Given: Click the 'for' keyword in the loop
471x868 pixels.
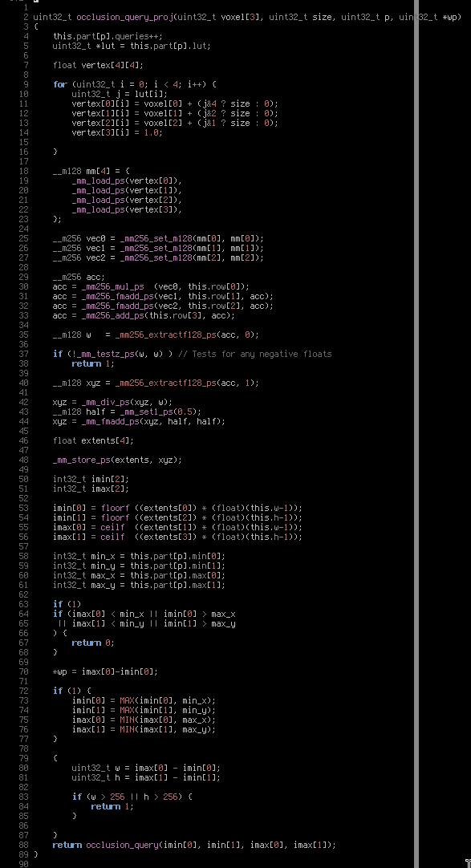Looking at the screenshot, I should click(x=59, y=85).
